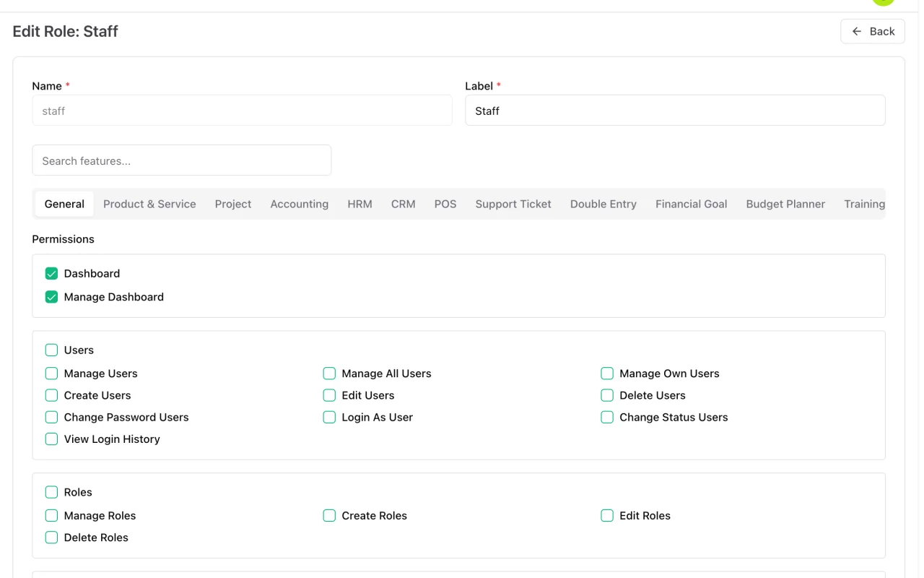The height and width of the screenshot is (578, 924).
Task: Enable Login As User permission
Action: pos(329,417)
